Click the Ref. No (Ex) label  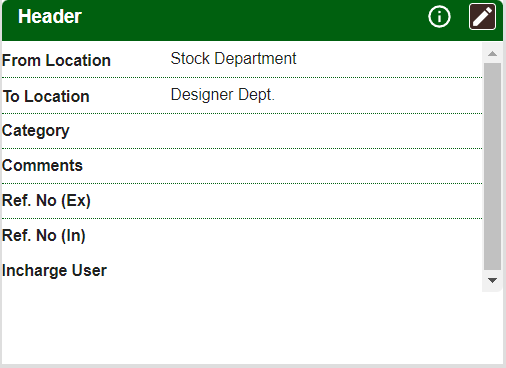click(46, 201)
